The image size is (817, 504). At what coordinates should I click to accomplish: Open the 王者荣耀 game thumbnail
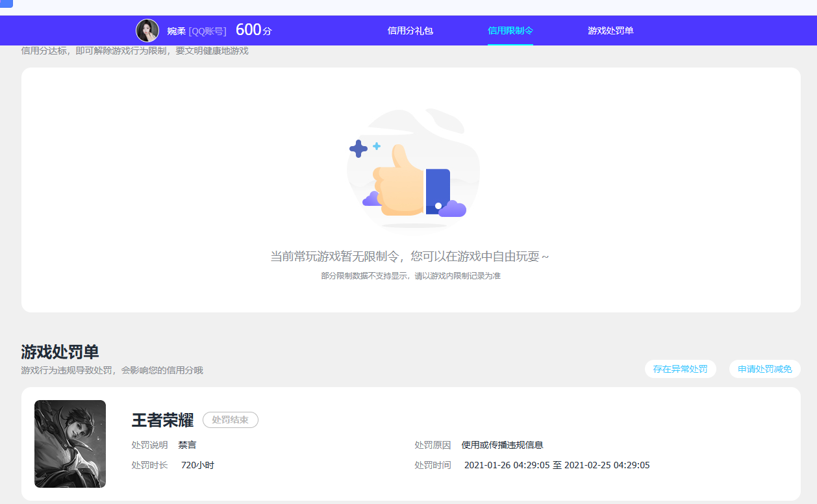tap(70, 444)
